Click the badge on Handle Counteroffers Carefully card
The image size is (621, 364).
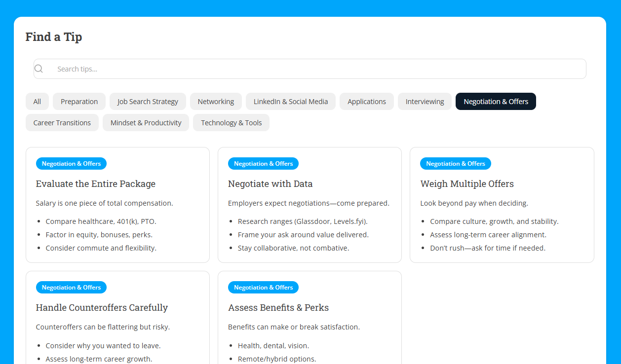(x=71, y=287)
